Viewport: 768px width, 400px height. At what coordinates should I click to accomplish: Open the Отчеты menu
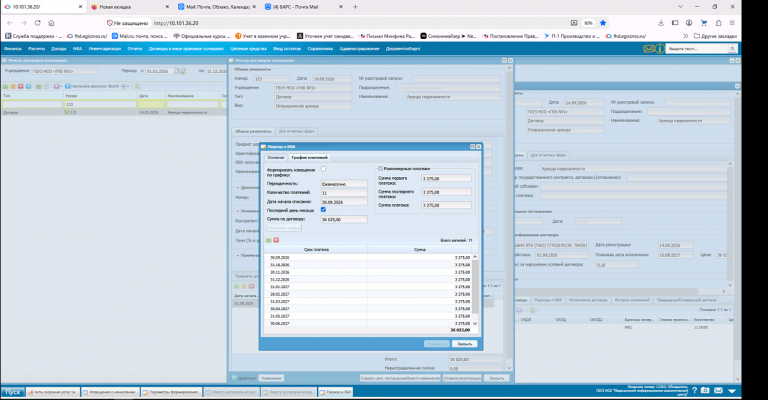135,48
